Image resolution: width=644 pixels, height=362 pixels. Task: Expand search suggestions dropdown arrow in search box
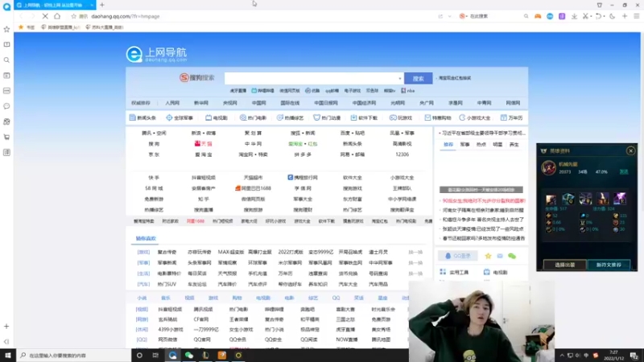(x=399, y=78)
